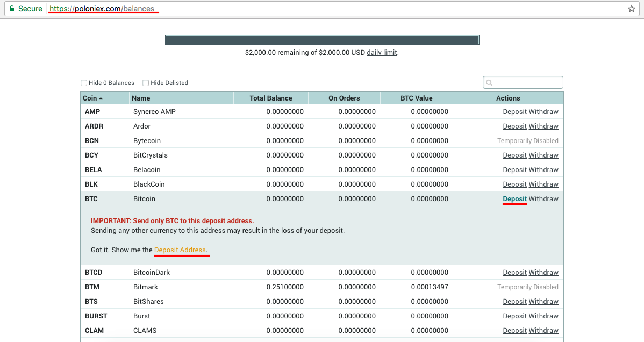Click the Bitcoin Deposit link
This screenshot has height=342, width=644.
click(514, 199)
